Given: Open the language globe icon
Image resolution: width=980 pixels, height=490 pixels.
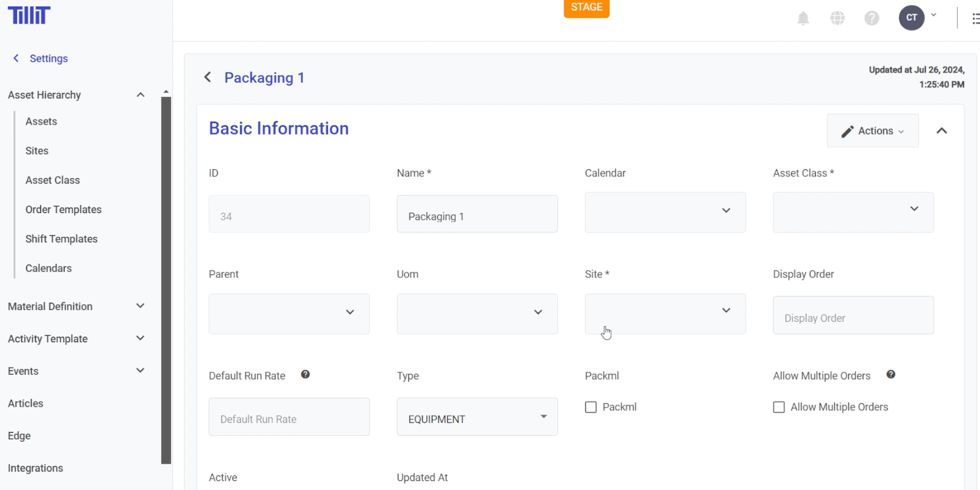Looking at the screenshot, I should [x=837, y=18].
